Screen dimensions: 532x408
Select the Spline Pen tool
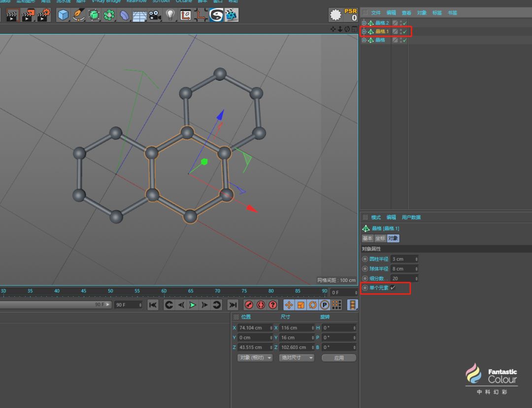(78, 15)
